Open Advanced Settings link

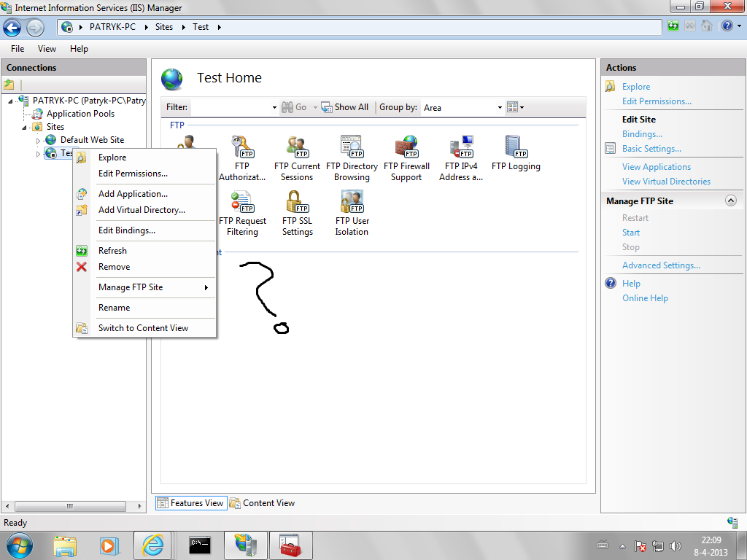661,265
